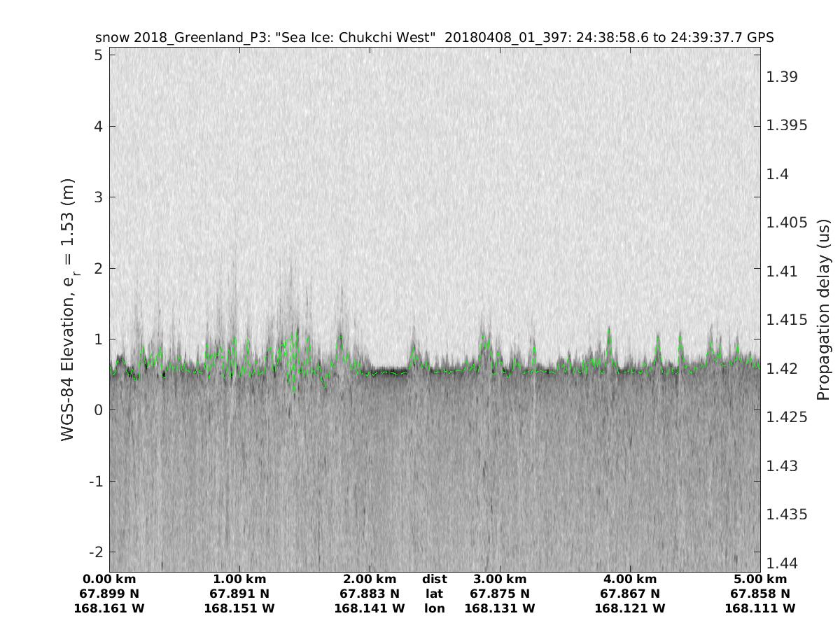840x630 pixels.
Task: Click the WGS-84 Elevation axis label
Action: tap(68, 309)
